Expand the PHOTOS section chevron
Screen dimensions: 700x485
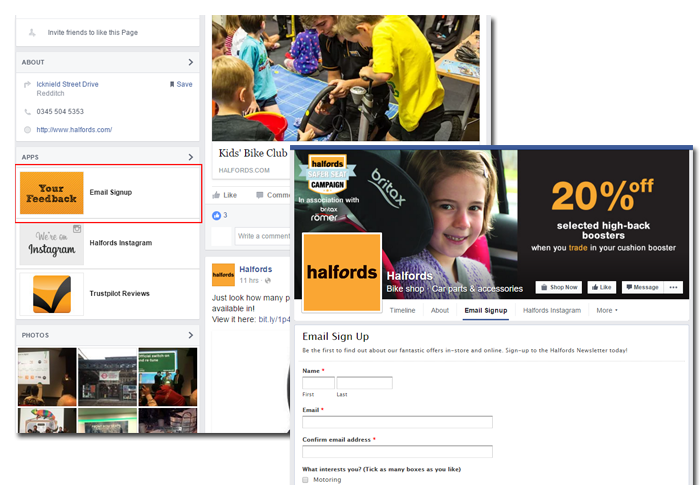click(x=191, y=335)
